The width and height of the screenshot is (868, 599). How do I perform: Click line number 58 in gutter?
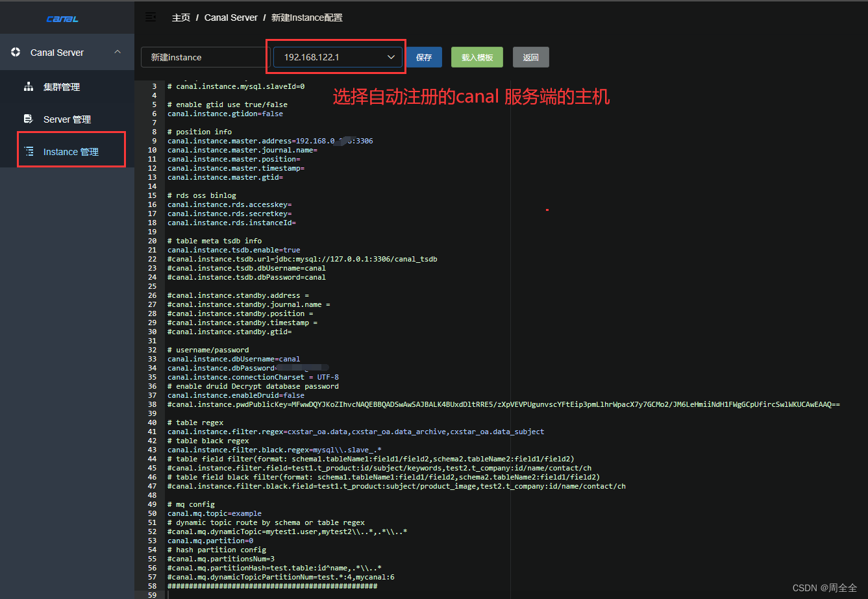153,586
